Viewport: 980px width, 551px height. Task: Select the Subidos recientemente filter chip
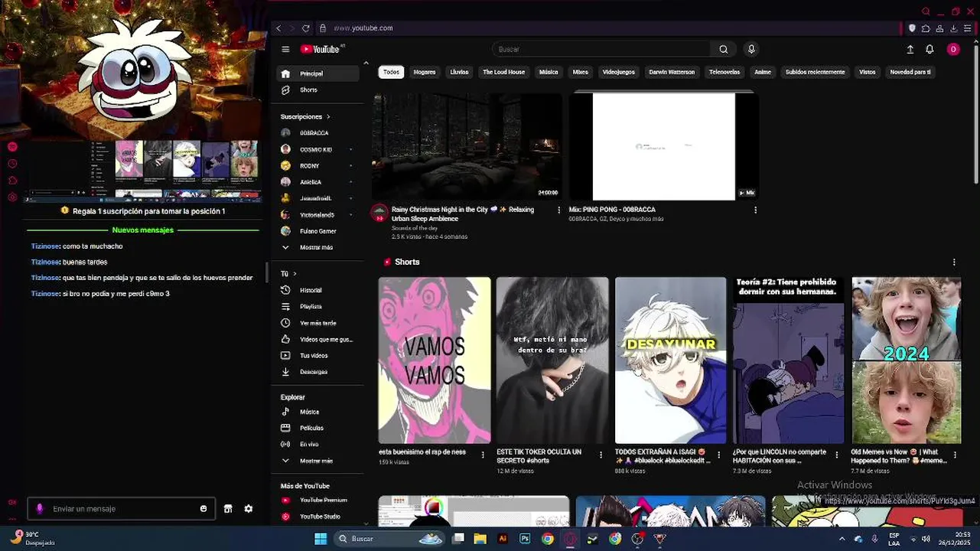pos(815,72)
